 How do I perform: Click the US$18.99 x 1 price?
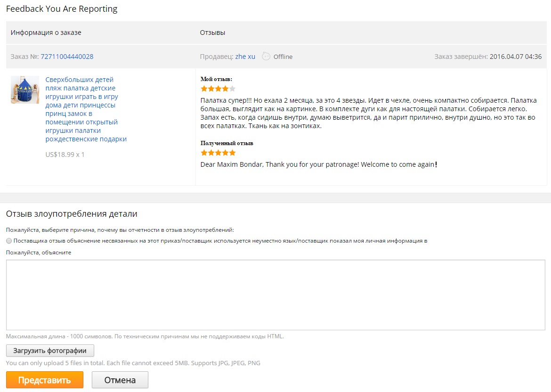65,154
